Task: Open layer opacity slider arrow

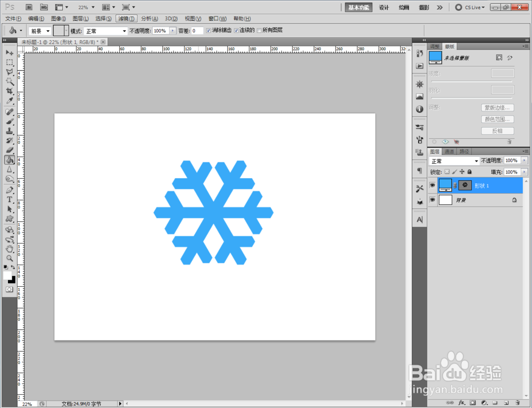Action: click(525, 161)
